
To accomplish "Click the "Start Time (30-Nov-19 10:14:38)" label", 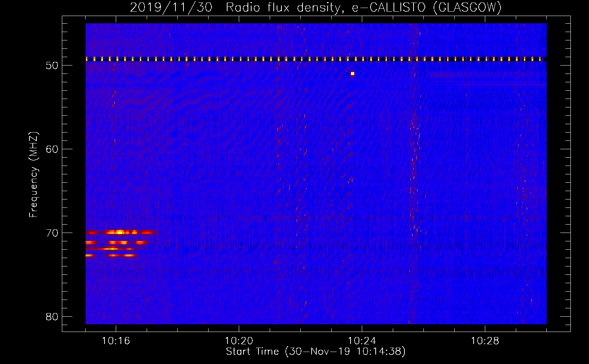I will click(x=316, y=352).
